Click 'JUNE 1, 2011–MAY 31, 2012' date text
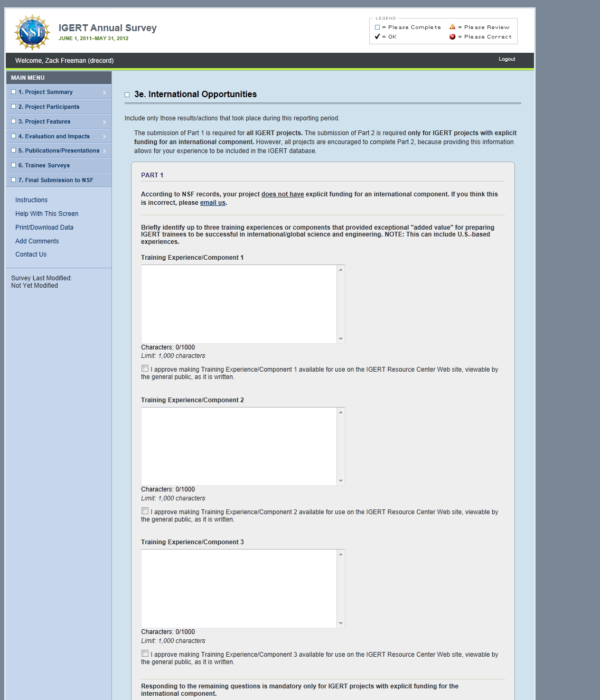This screenshot has width=600, height=700. coord(93,39)
